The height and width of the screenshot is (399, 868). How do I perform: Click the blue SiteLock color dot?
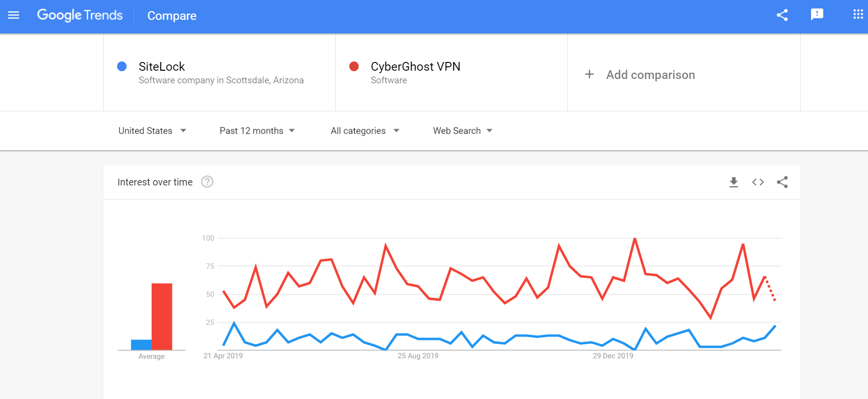[x=122, y=66]
